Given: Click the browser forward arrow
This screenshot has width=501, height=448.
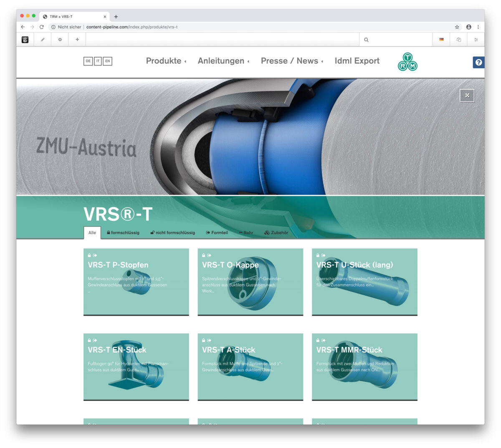Looking at the screenshot, I should point(32,27).
